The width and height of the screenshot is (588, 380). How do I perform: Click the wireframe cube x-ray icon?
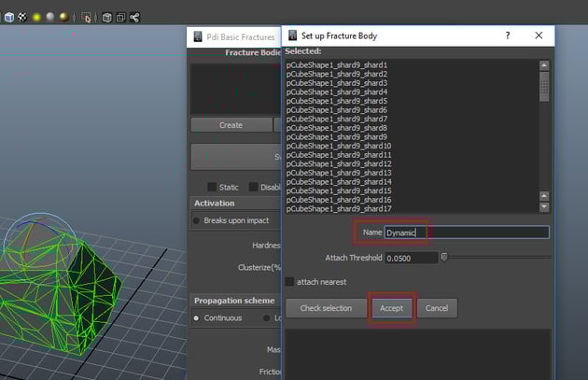pyautogui.click(x=107, y=18)
